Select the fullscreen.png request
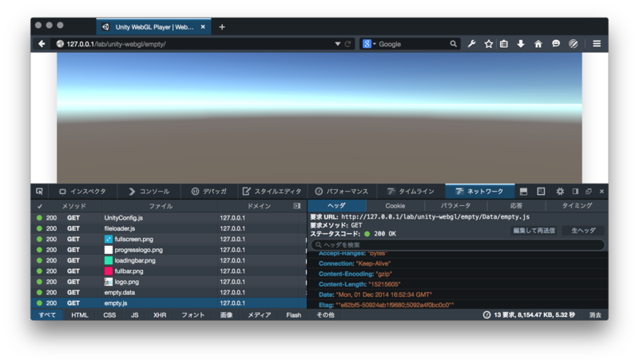Screen dimensions: 639x364 (169, 239)
